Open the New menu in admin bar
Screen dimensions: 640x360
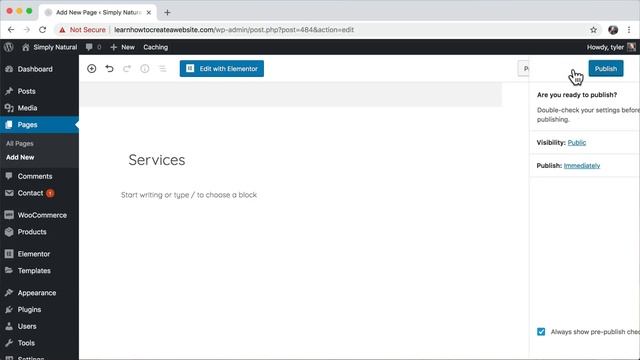(x=122, y=47)
